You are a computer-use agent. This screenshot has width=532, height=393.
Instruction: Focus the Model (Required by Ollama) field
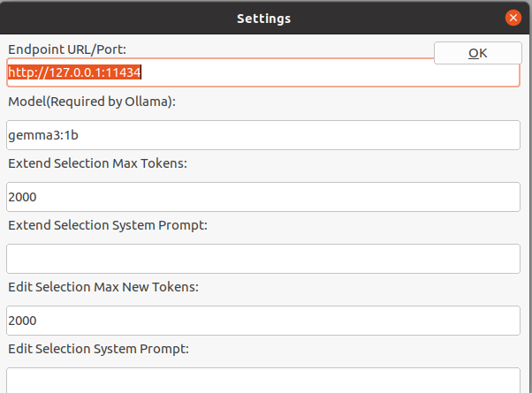pos(263,135)
